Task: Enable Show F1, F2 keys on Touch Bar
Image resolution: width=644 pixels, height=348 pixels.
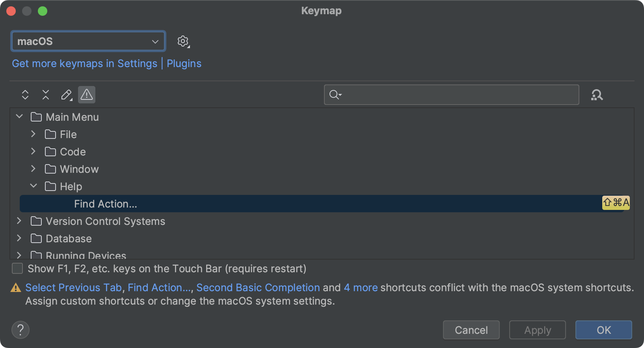Action: pos(18,269)
